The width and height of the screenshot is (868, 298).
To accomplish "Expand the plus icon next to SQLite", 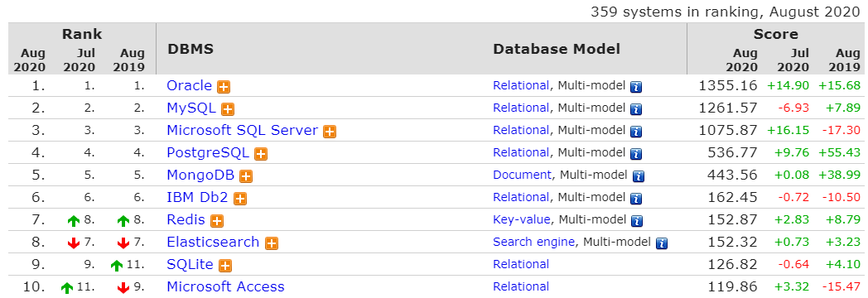I will pyautogui.click(x=224, y=266).
